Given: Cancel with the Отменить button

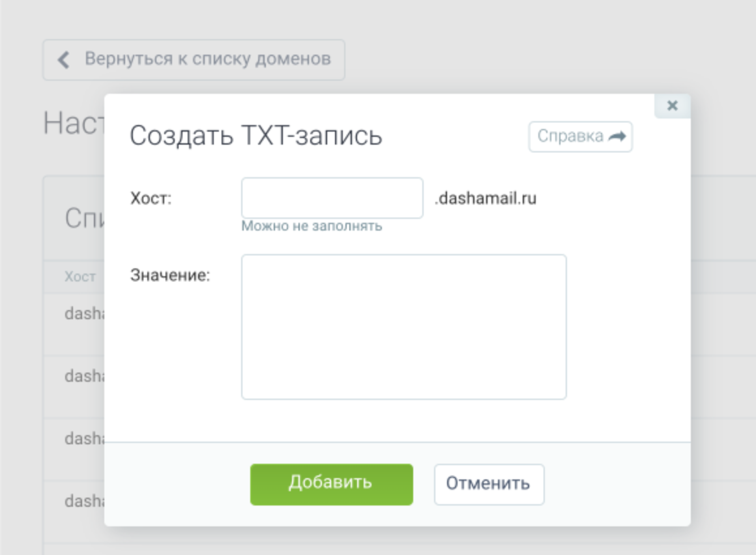Looking at the screenshot, I should pyautogui.click(x=489, y=484).
